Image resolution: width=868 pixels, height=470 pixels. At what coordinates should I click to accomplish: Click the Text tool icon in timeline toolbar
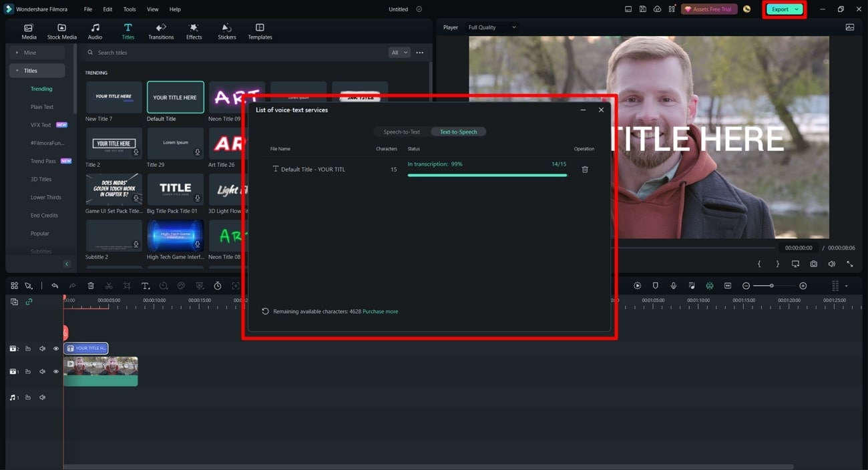[146, 286]
